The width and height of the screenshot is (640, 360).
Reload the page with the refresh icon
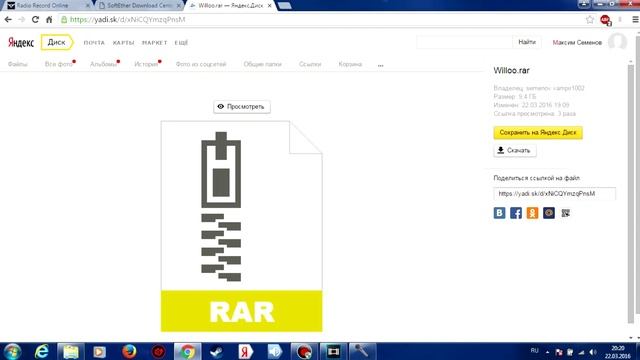click(x=36, y=20)
